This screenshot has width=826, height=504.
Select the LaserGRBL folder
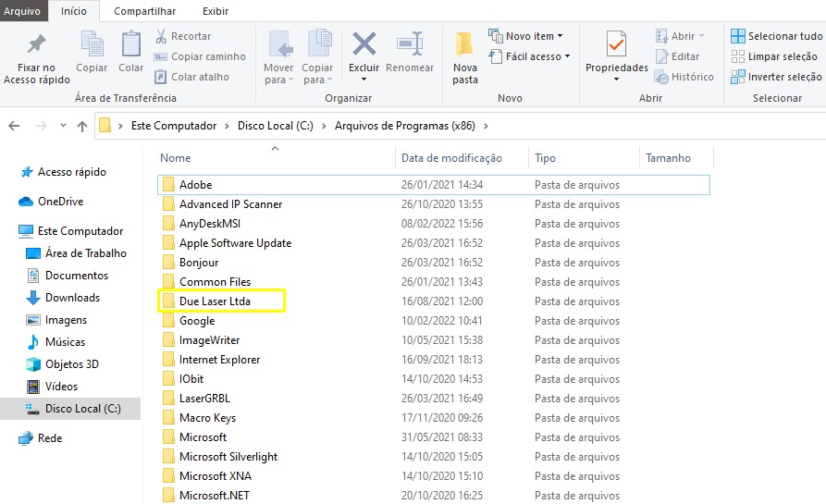click(433, 399)
